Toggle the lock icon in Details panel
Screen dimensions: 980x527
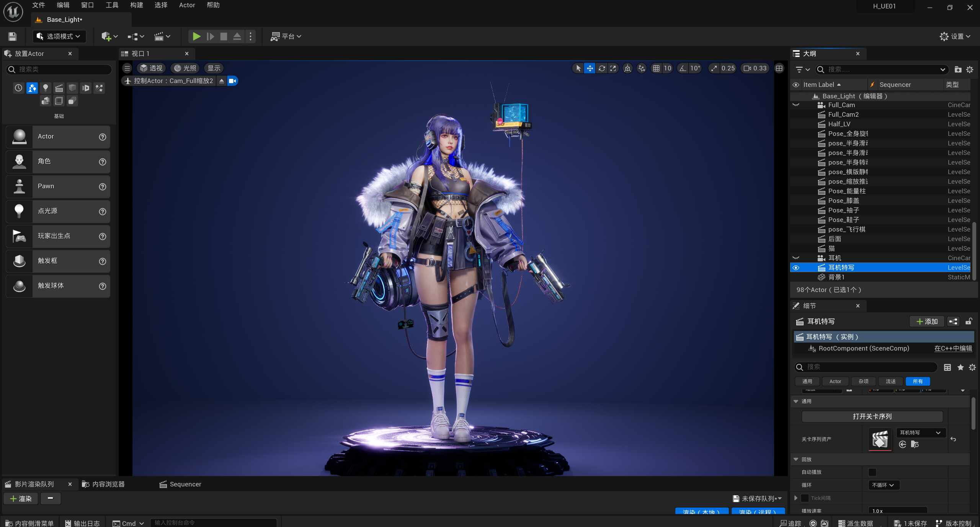pos(969,321)
